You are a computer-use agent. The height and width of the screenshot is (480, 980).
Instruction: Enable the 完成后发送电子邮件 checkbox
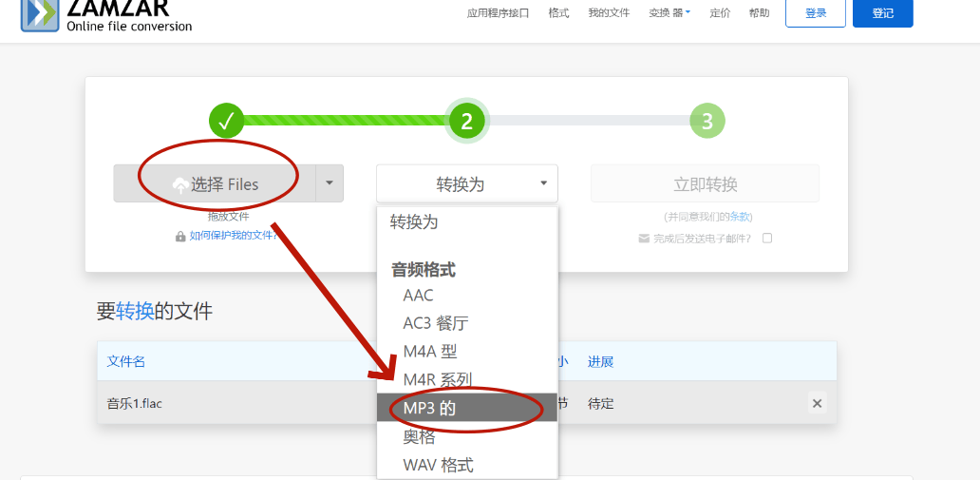coord(767,239)
